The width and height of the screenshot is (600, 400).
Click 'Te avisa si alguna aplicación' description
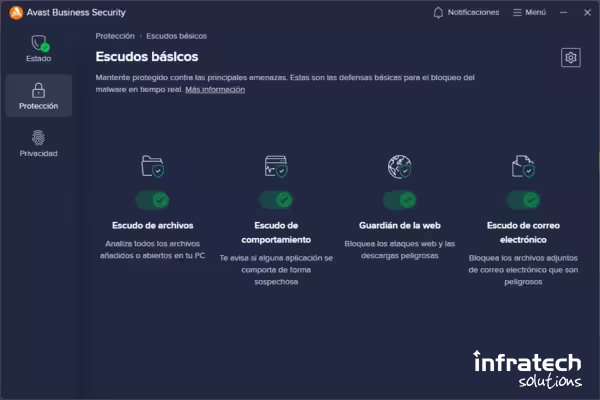point(276,270)
